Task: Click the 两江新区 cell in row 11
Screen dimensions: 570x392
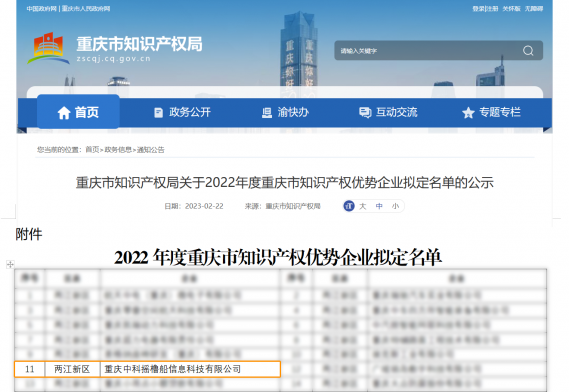Action: 72,369
